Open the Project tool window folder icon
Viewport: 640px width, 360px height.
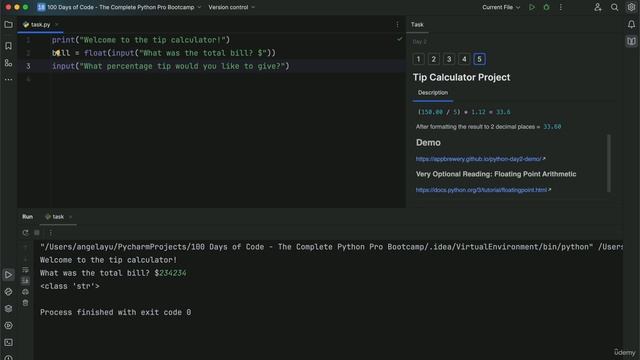[8, 25]
